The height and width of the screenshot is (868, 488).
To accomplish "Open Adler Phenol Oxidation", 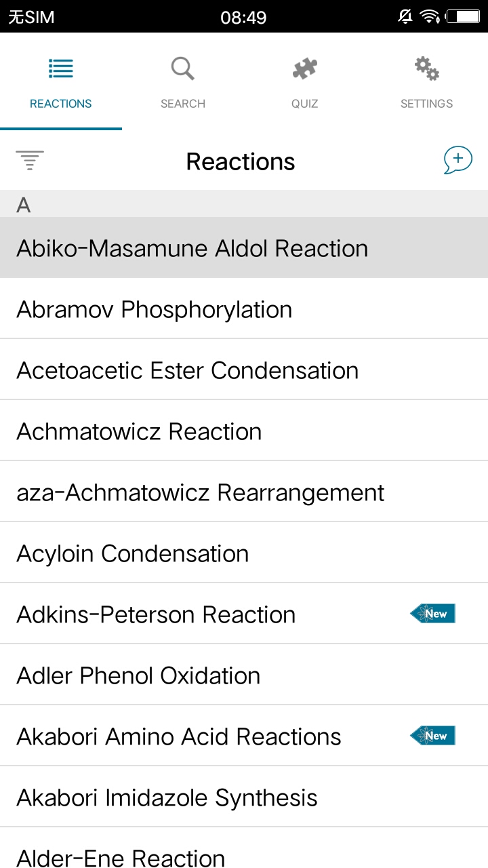I will pos(138,675).
